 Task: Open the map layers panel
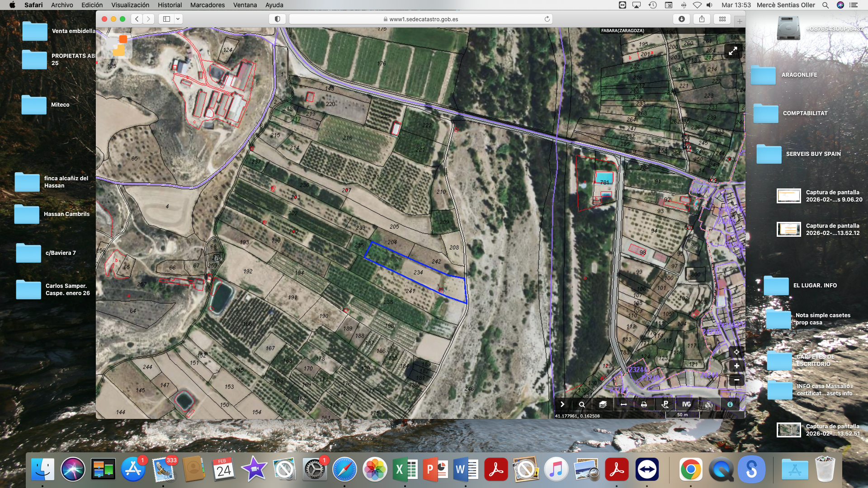tap(603, 404)
